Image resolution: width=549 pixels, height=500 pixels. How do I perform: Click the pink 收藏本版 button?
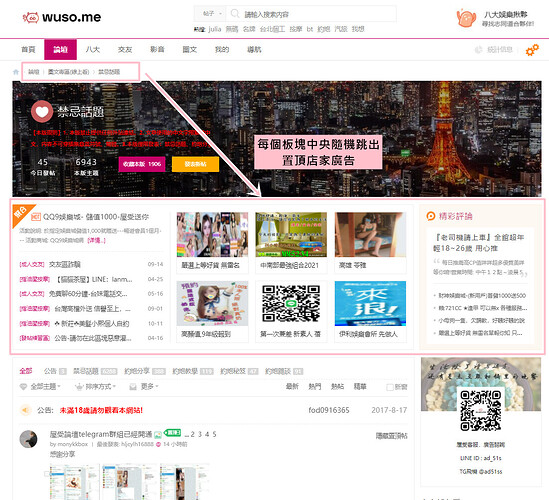pos(142,164)
